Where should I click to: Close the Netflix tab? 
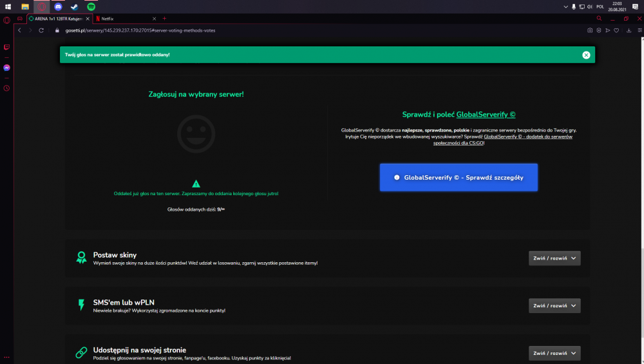click(155, 19)
